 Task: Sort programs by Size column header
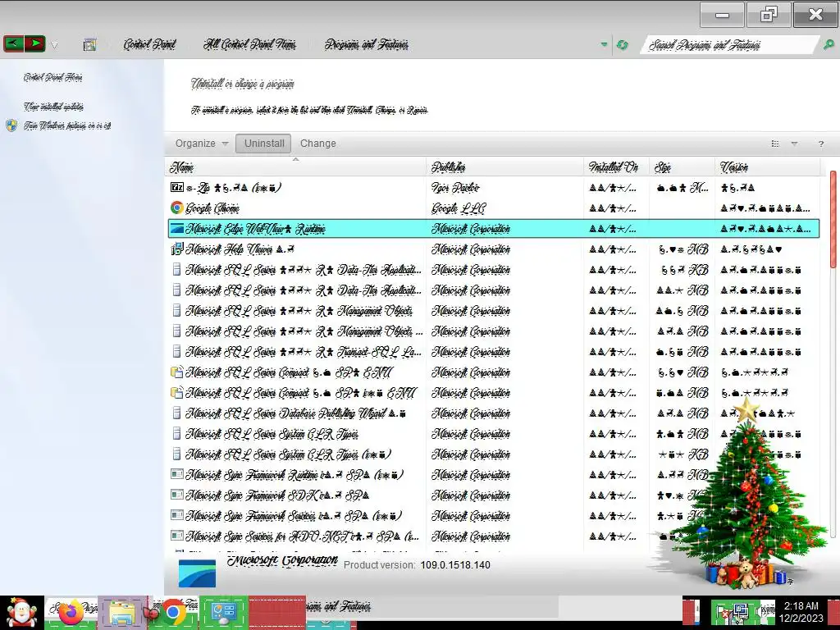[x=682, y=167]
